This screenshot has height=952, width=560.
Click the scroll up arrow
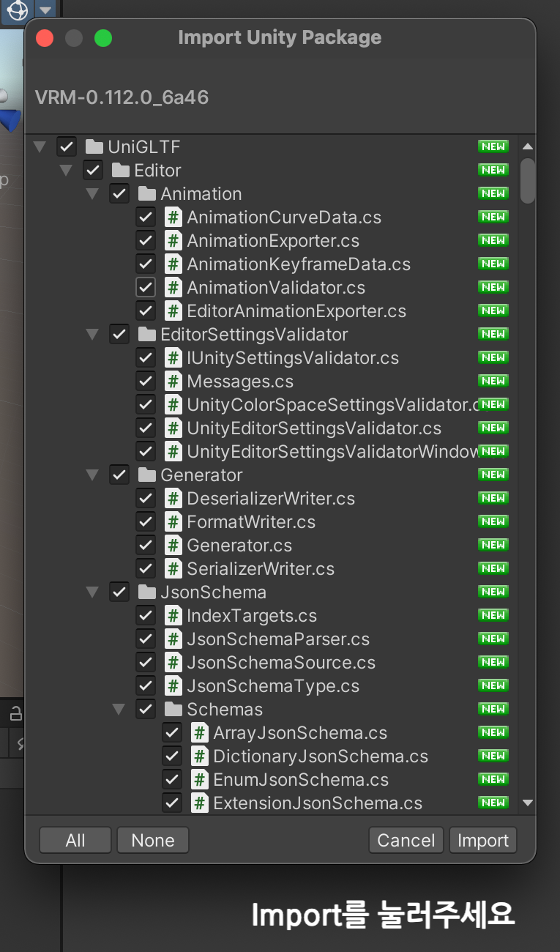[x=528, y=146]
